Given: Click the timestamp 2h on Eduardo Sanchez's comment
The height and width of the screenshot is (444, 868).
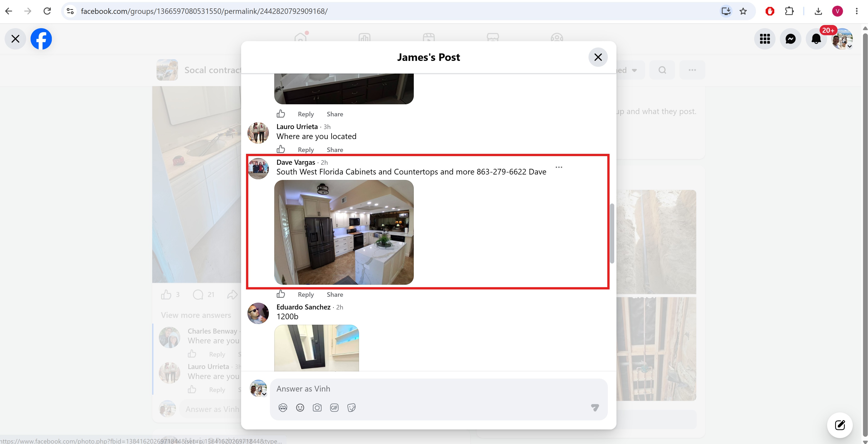Looking at the screenshot, I should click(x=340, y=308).
